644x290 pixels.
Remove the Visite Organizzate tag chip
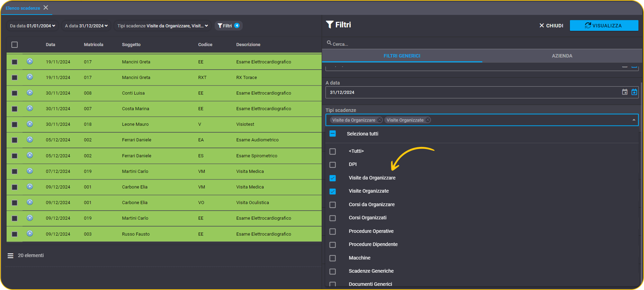click(428, 120)
